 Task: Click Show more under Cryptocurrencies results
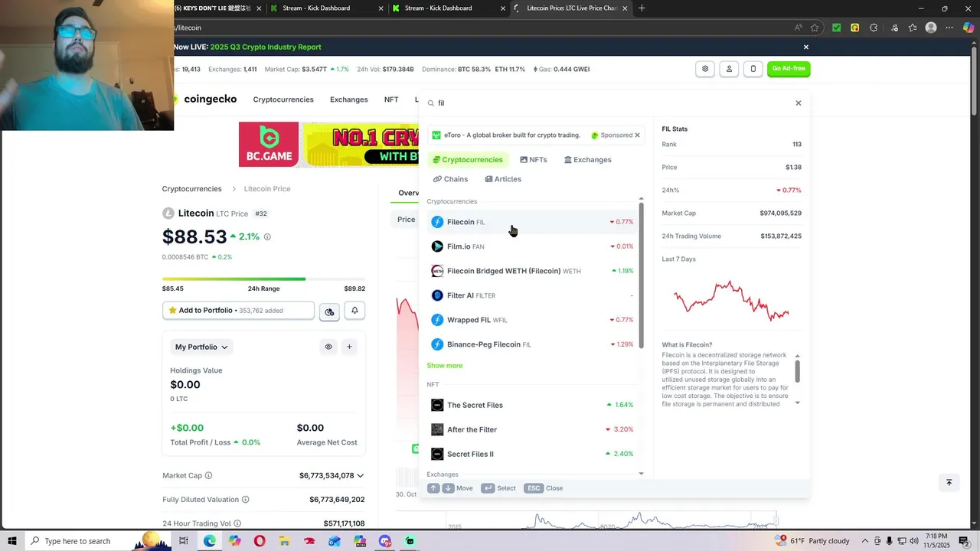pyautogui.click(x=445, y=366)
